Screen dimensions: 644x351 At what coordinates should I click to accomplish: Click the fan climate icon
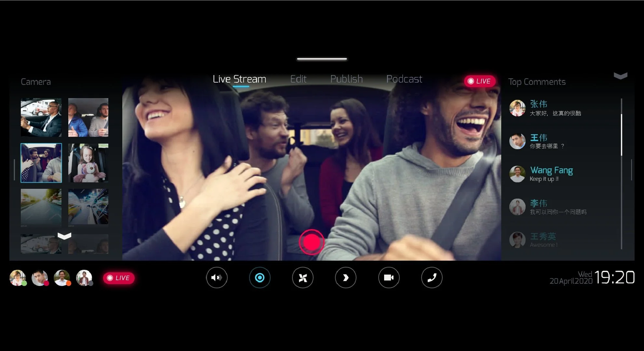[x=302, y=278]
